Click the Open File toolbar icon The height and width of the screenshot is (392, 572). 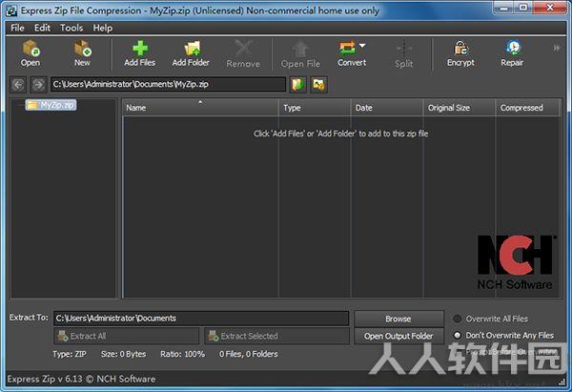click(x=300, y=53)
